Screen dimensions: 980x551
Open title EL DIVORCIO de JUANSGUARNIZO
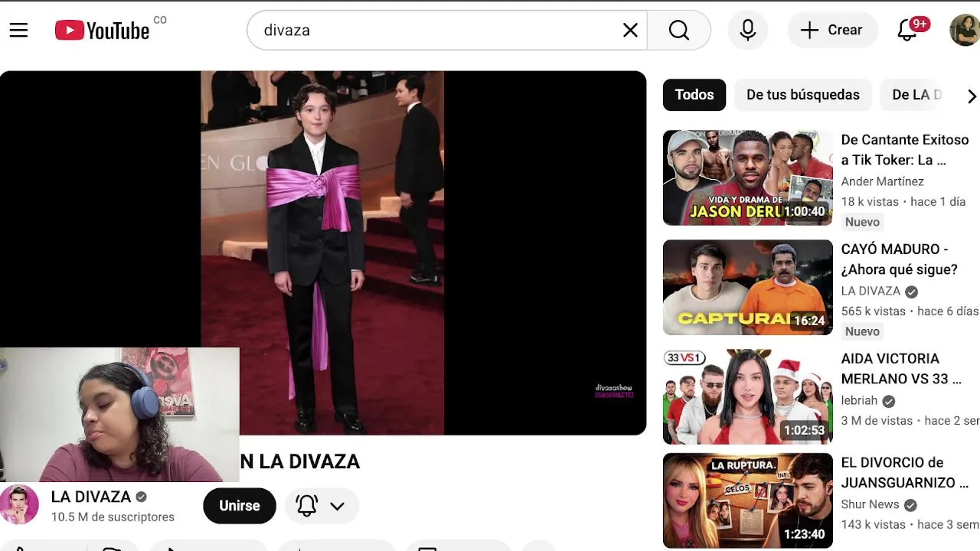[x=905, y=473]
